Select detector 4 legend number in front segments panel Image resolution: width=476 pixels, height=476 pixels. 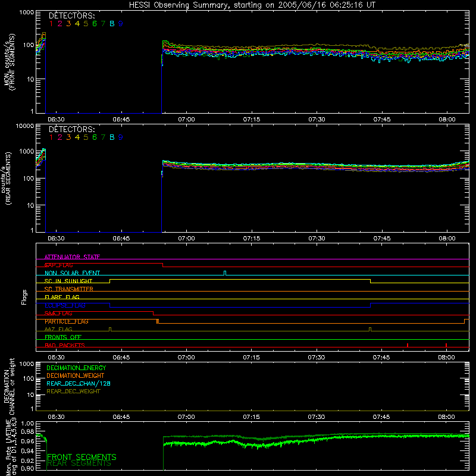pos(77,24)
